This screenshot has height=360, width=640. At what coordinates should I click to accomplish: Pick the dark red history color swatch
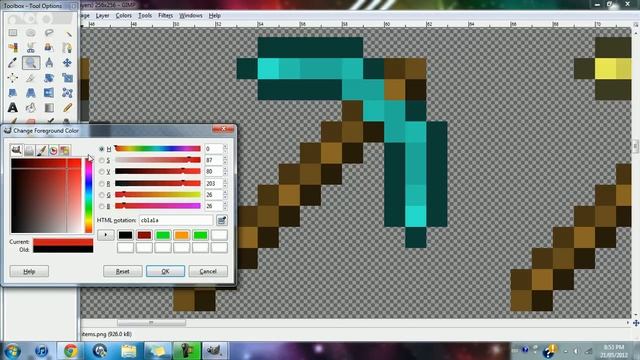[144, 235]
